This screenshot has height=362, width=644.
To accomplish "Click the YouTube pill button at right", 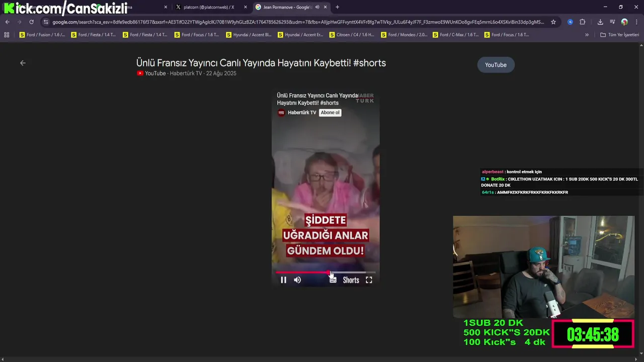I will [496, 65].
